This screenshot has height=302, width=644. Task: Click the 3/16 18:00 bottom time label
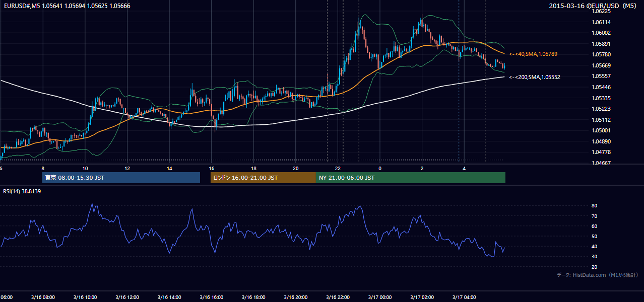click(253, 297)
